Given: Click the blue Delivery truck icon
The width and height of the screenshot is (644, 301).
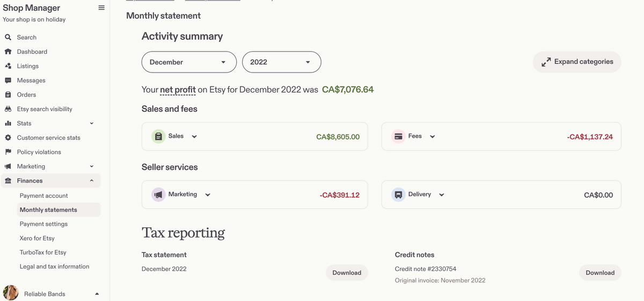Looking at the screenshot, I should tap(398, 195).
